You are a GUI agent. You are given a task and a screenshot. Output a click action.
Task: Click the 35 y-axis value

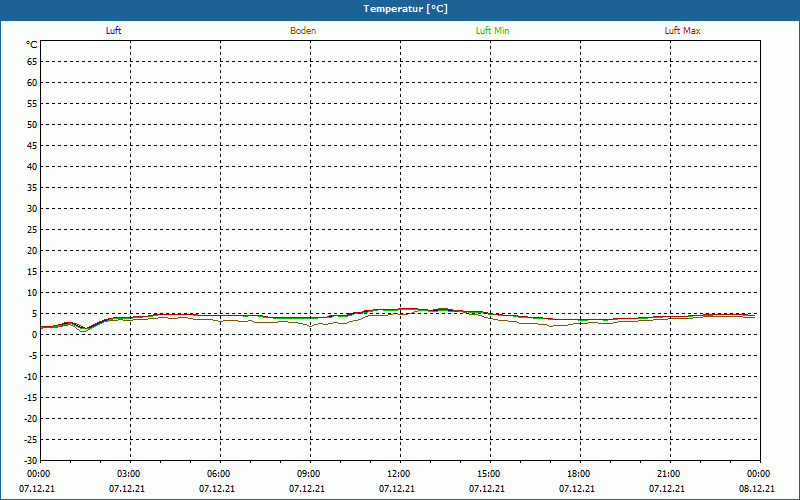[32, 188]
